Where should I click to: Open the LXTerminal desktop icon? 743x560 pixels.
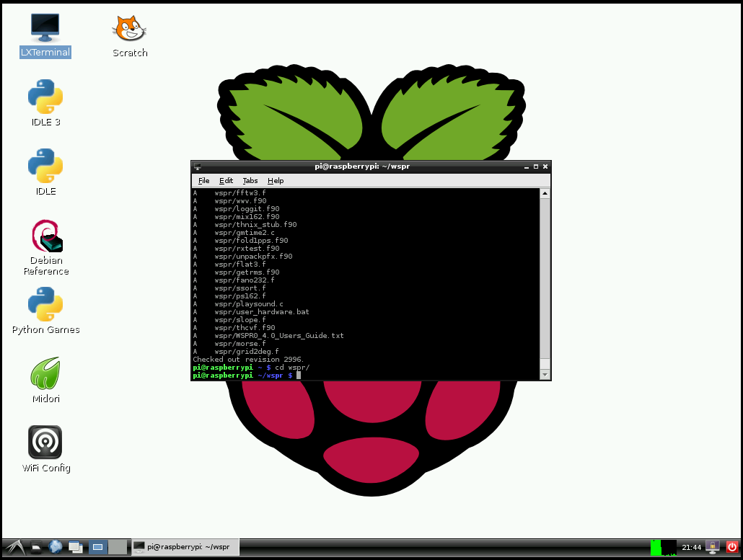point(45,35)
